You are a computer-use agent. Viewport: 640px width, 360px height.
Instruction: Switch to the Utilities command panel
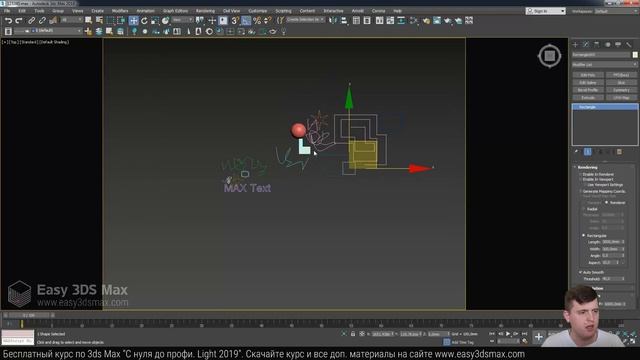(629, 44)
